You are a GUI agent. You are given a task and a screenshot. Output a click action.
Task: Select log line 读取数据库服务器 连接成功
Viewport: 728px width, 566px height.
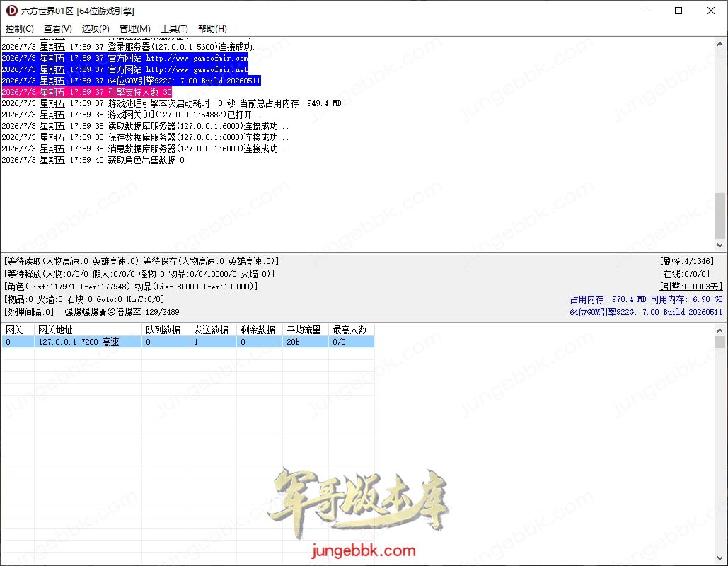pyautogui.click(x=145, y=127)
